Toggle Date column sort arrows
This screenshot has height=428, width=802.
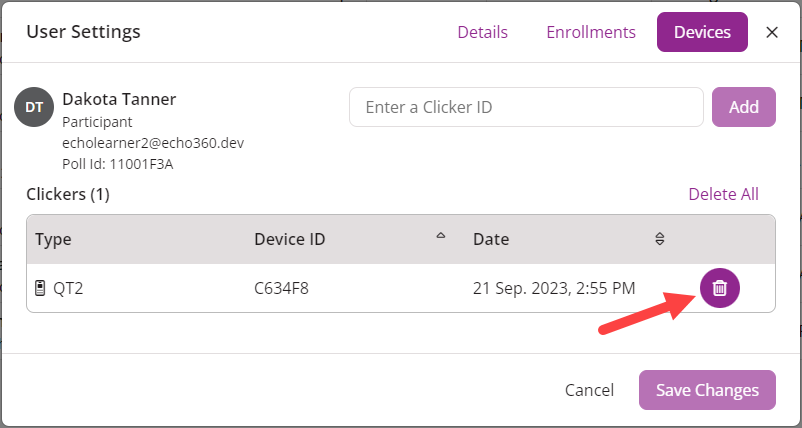659,239
